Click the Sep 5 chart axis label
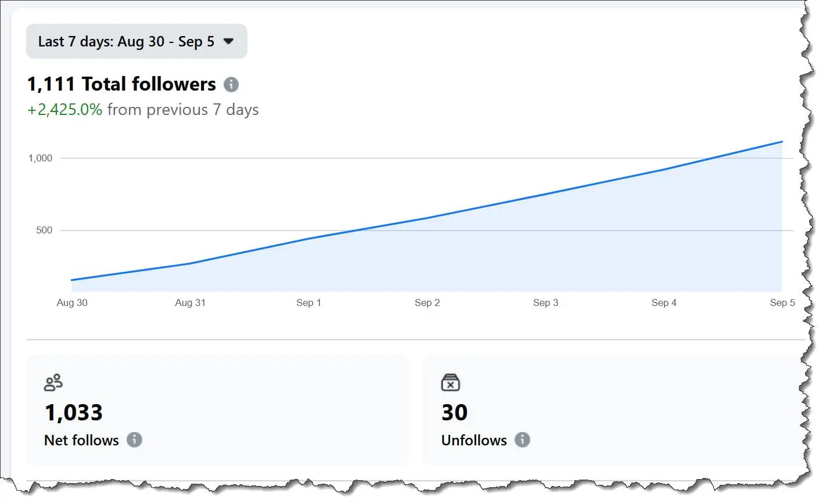 click(782, 303)
